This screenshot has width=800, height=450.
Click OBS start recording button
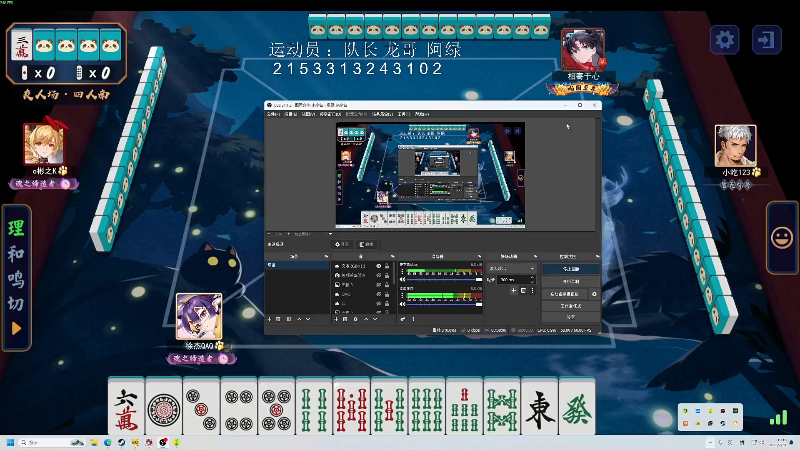pyautogui.click(x=571, y=282)
